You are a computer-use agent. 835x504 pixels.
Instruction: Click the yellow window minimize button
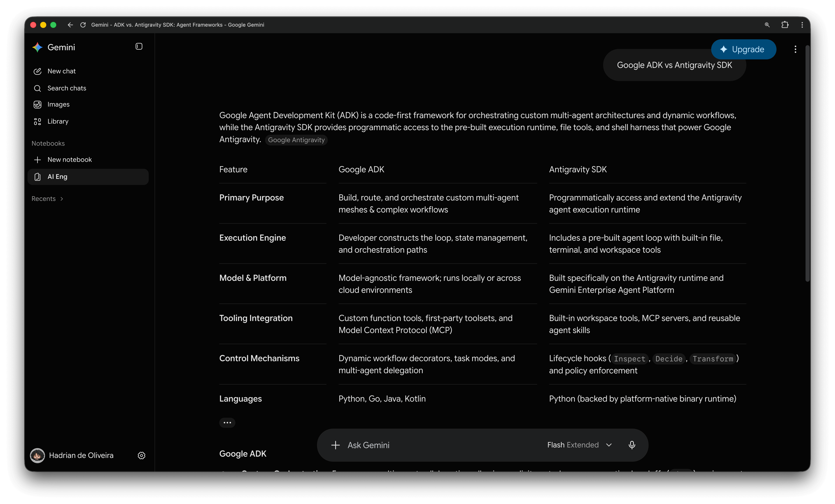[43, 25]
